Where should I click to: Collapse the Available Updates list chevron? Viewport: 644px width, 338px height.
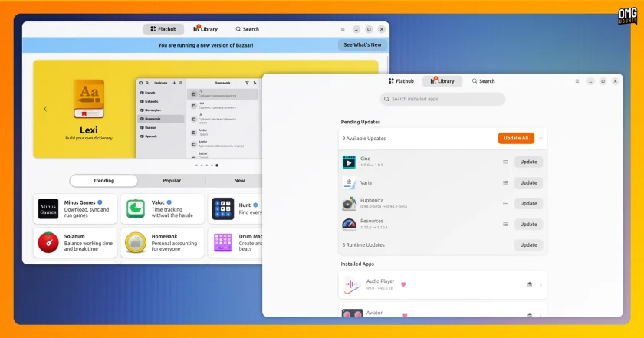click(540, 139)
